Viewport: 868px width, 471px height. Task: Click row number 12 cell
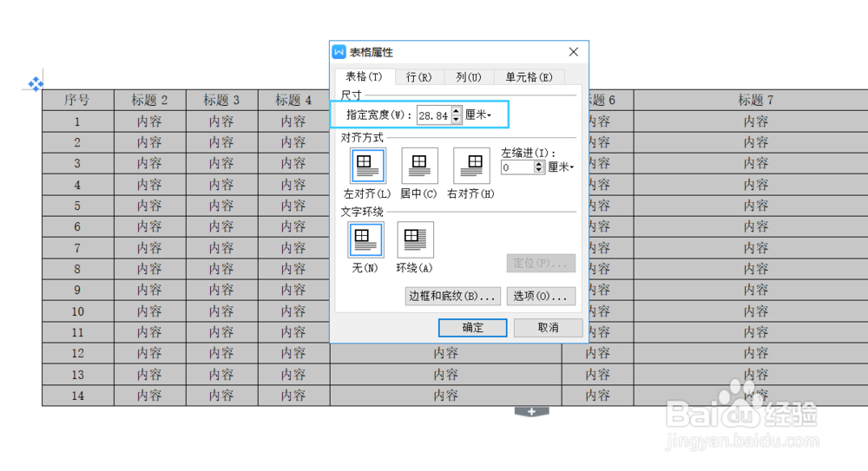click(78, 353)
